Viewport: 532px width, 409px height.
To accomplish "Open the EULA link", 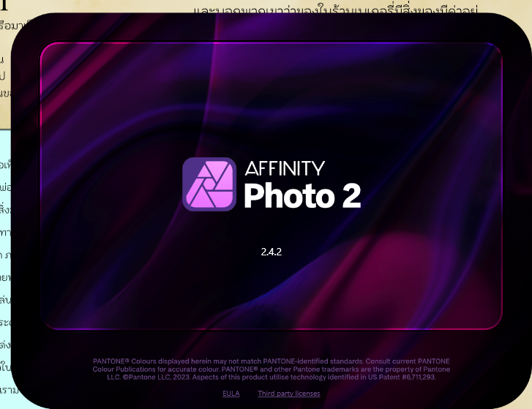I will tap(231, 394).
